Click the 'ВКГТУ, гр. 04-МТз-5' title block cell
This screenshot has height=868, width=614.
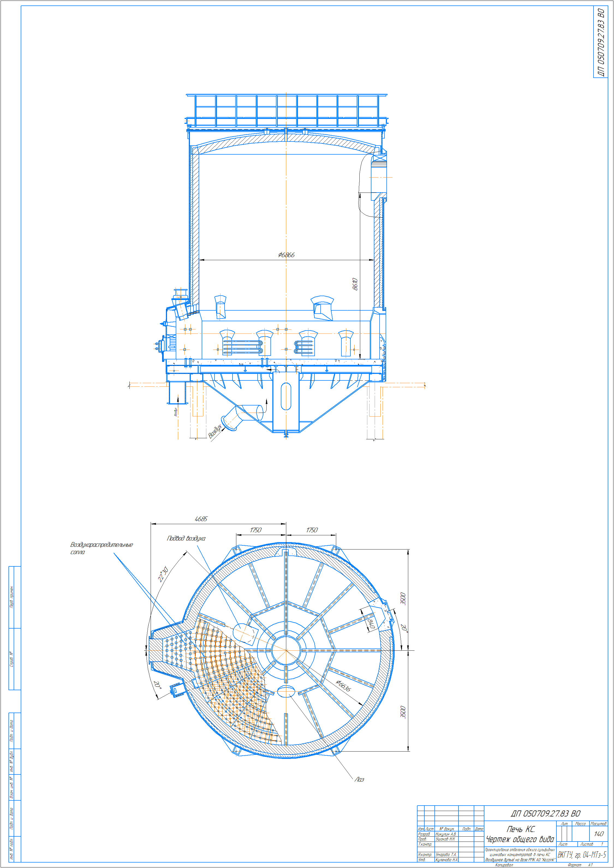coord(582,855)
